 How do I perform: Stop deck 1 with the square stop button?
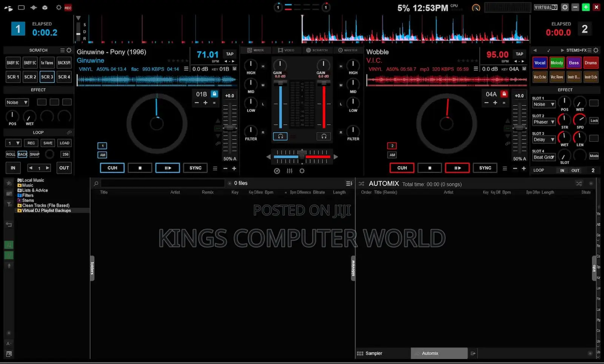[140, 168]
